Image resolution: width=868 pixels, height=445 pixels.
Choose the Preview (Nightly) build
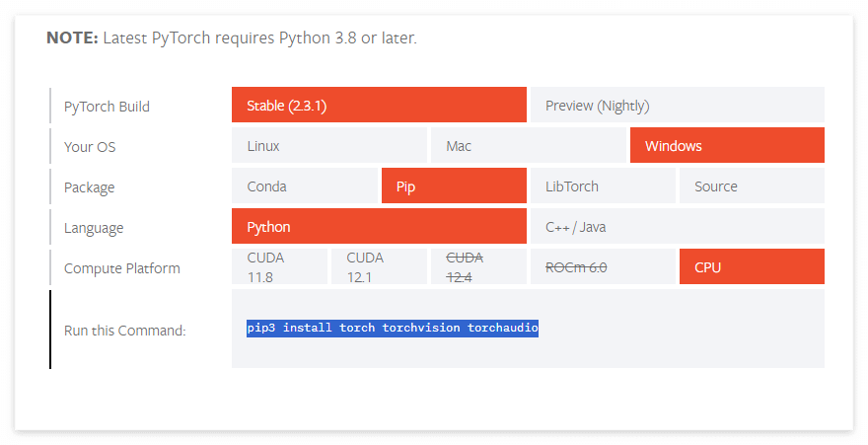[x=677, y=105]
